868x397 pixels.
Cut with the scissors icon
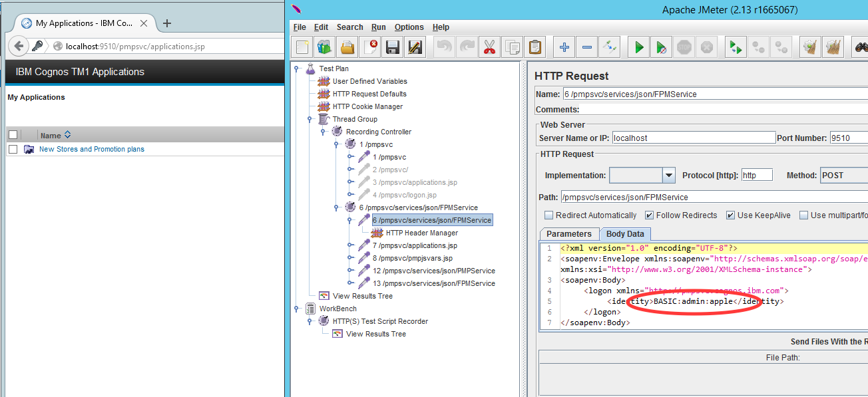tap(490, 47)
